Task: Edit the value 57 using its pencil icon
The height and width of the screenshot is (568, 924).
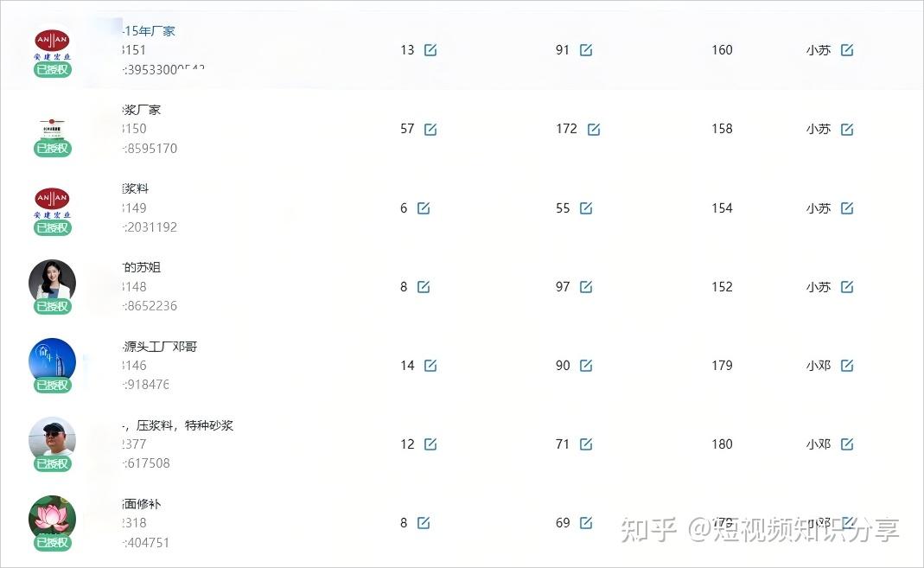Action: coord(430,130)
